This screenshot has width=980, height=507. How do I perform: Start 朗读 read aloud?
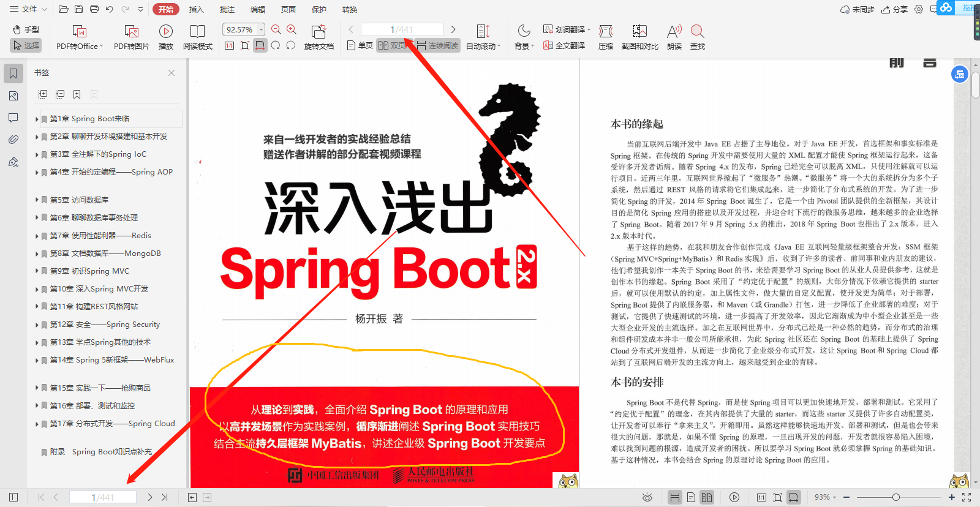674,37
